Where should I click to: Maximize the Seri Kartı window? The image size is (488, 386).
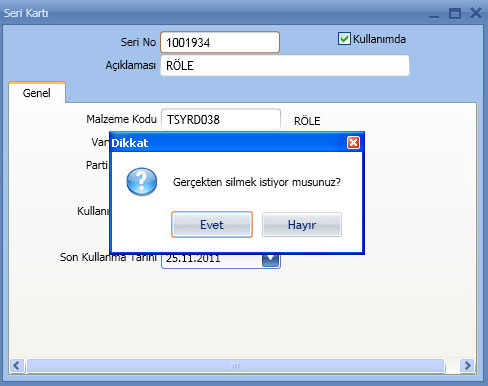coord(455,14)
